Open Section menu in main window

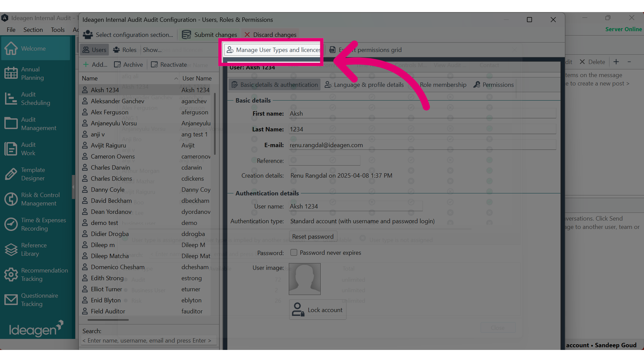coord(33,29)
